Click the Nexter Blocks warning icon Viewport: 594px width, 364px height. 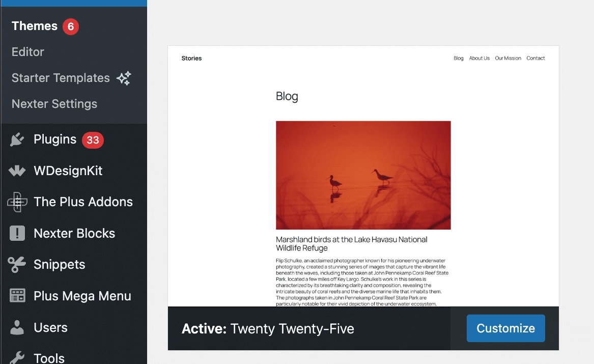(x=17, y=233)
